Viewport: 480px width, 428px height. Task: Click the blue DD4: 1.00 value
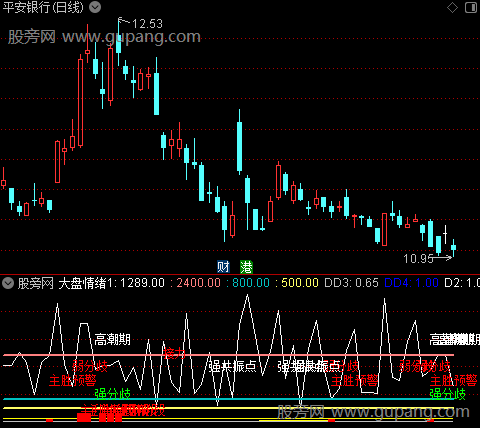(x=411, y=283)
